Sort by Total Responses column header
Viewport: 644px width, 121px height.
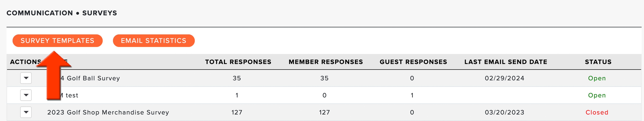tap(238, 62)
